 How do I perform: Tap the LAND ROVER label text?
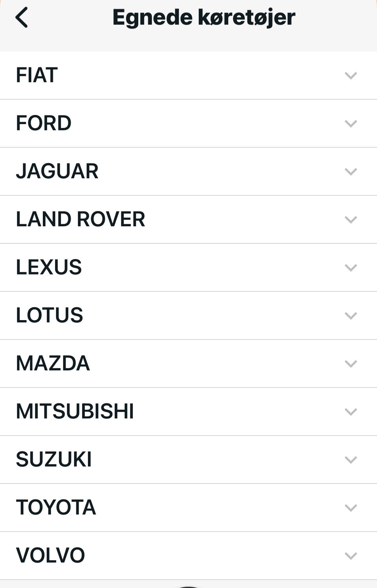pos(81,219)
